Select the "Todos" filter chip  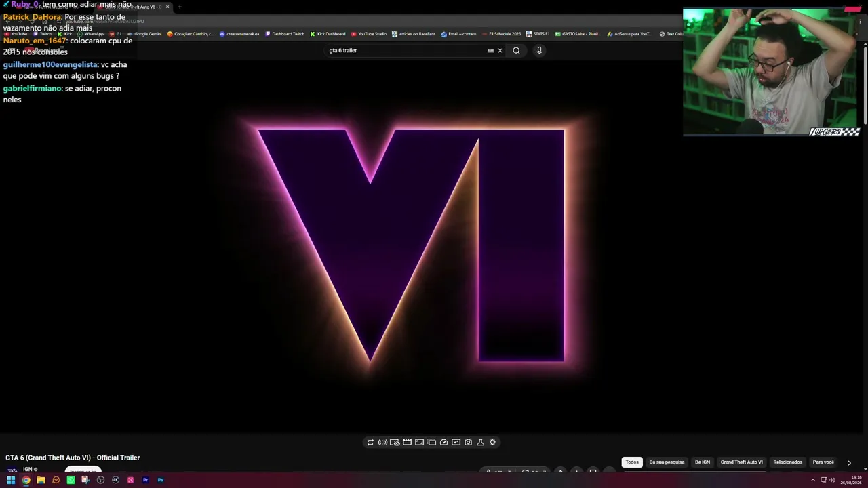(632, 462)
